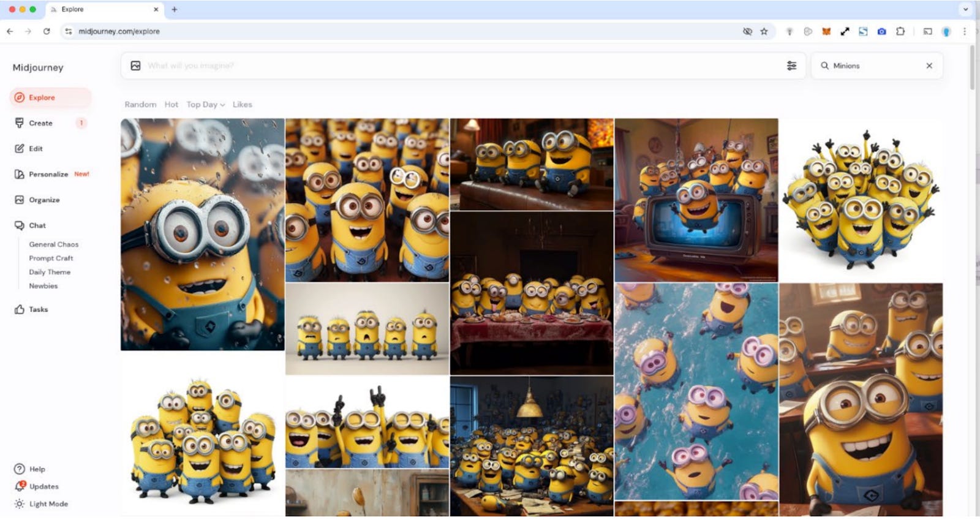Click the Midjourney logo text
Screen dimensions: 980x528
coord(38,68)
